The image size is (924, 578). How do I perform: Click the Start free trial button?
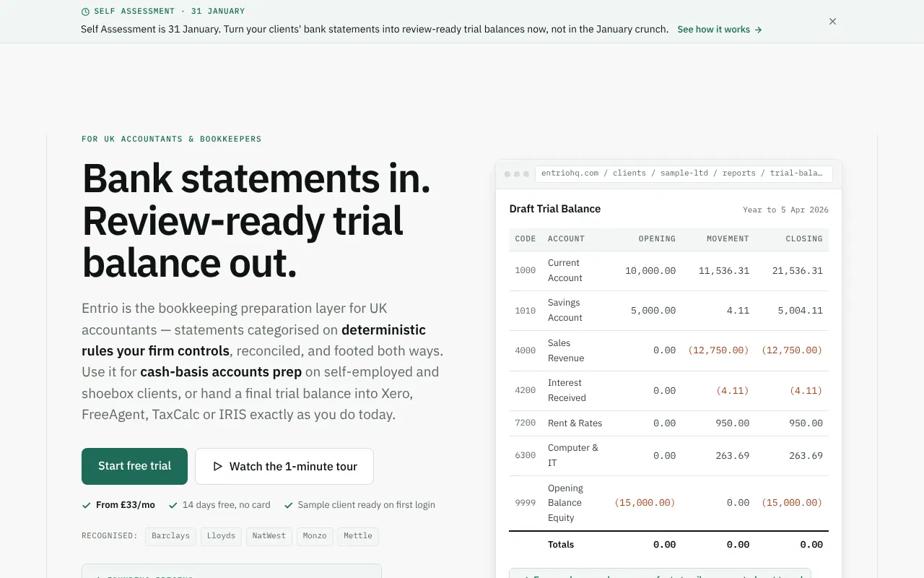pos(134,466)
